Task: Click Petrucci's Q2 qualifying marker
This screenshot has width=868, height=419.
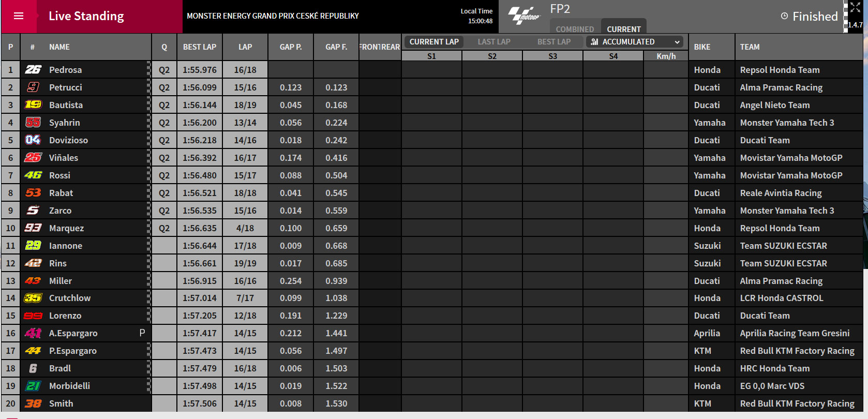Action: pyautogui.click(x=164, y=87)
